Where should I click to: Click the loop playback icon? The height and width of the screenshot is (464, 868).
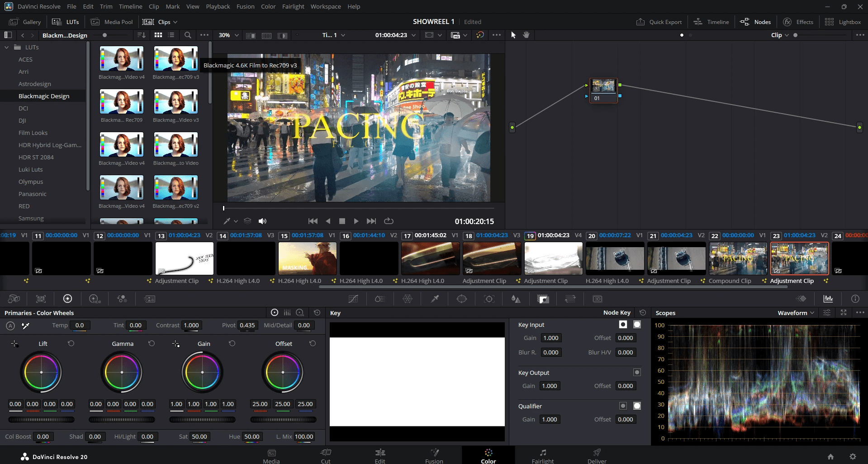pos(389,221)
